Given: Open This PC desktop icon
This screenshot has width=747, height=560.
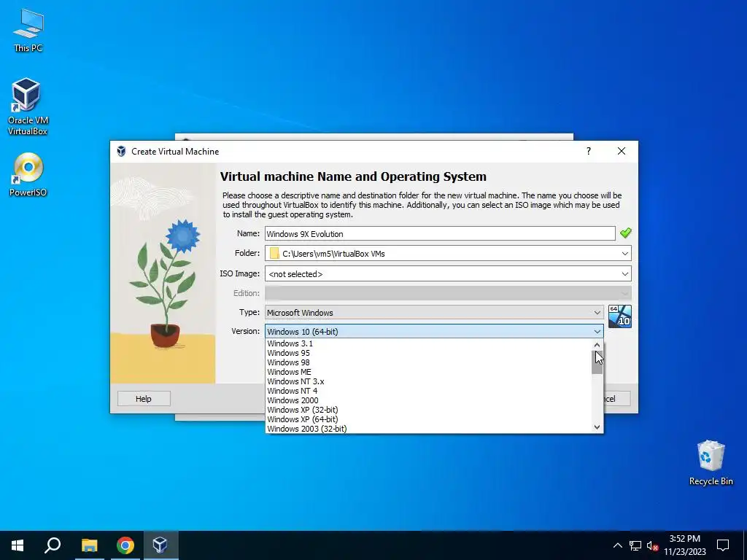Looking at the screenshot, I should tap(28, 30).
